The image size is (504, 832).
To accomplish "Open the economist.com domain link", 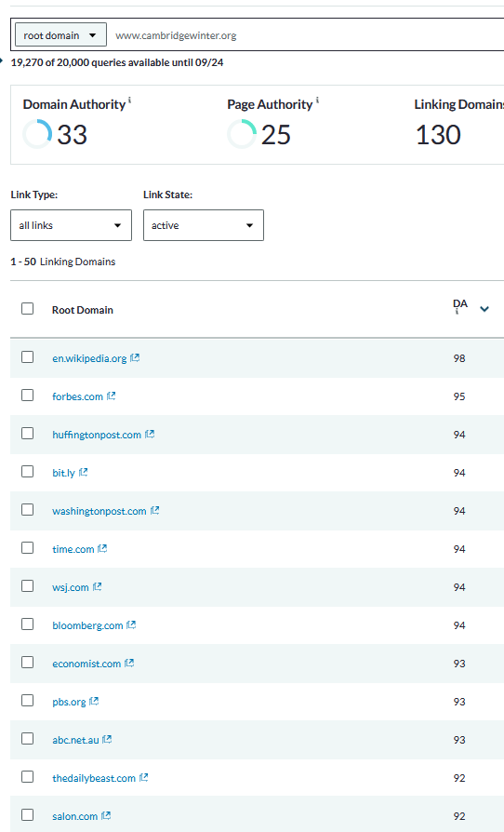I will [86, 664].
